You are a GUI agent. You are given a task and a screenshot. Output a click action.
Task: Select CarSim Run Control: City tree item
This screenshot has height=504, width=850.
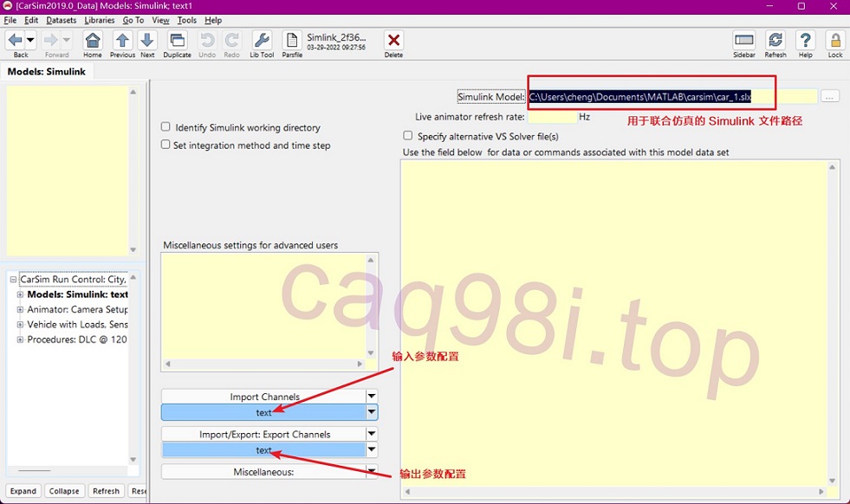73,280
